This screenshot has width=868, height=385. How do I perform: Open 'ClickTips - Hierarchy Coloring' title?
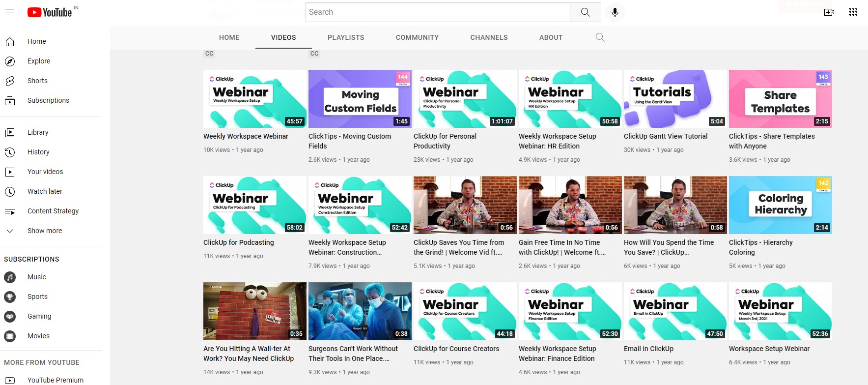(761, 247)
